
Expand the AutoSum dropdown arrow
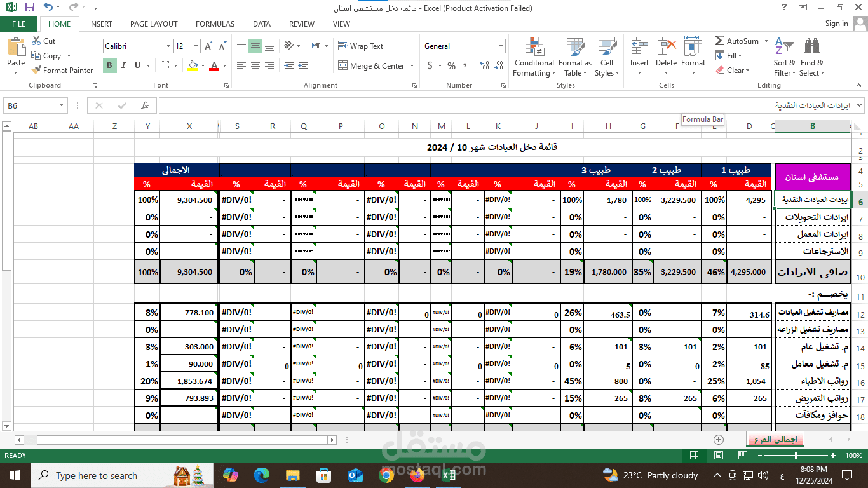(x=766, y=41)
